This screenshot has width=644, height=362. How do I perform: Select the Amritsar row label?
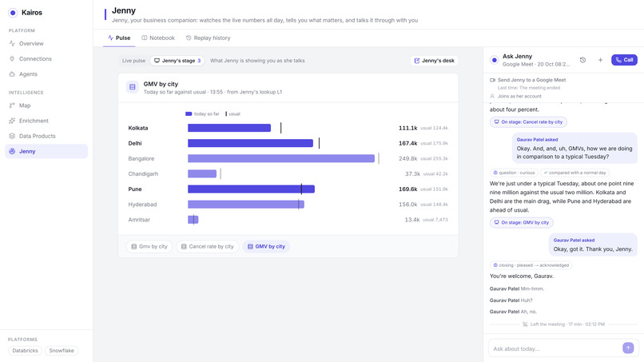pyautogui.click(x=139, y=220)
